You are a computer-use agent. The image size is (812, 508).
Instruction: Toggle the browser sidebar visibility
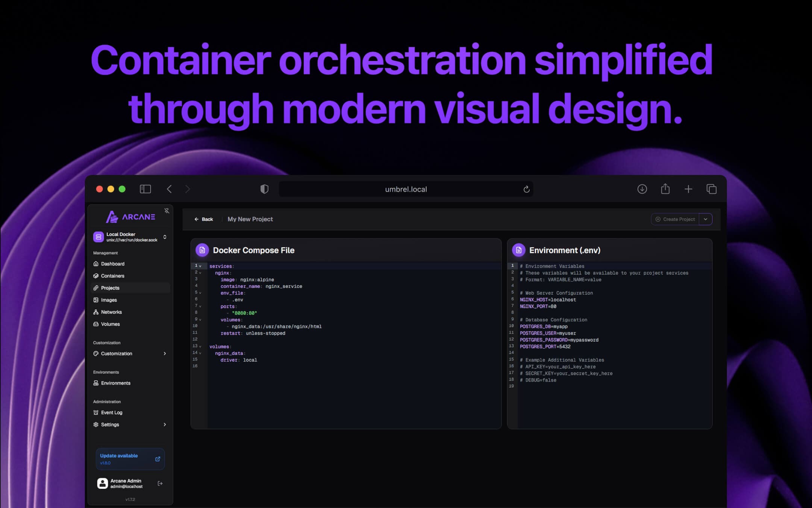click(145, 189)
